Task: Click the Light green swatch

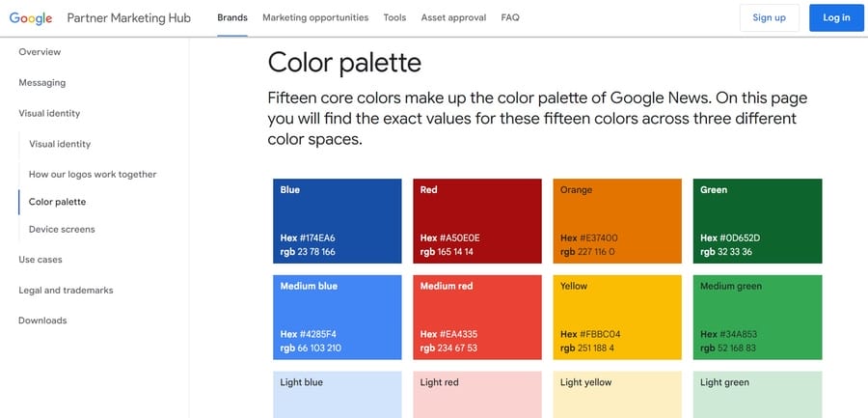Action: tap(757, 394)
